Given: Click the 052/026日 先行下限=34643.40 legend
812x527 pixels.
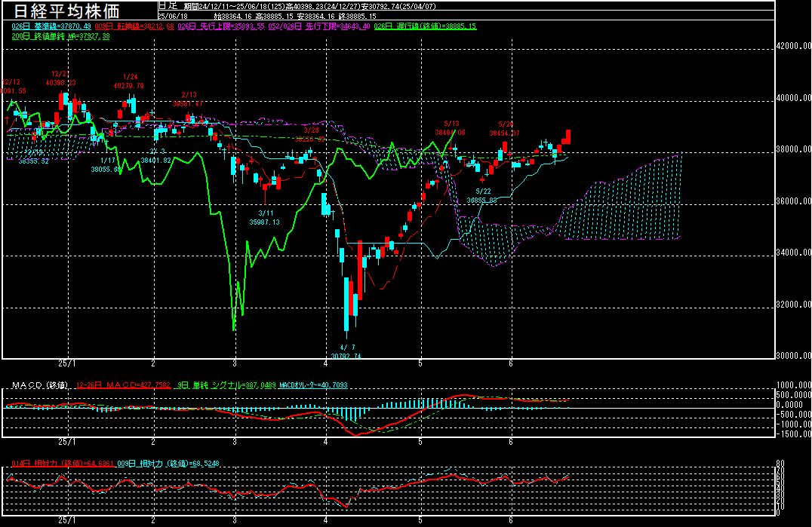Looking at the screenshot, I should point(319,26).
